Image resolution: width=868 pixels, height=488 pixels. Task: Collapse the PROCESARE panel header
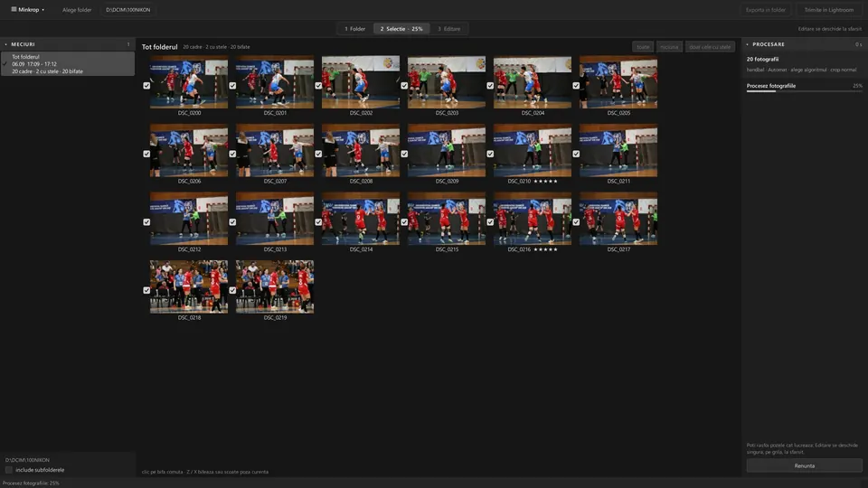tap(804, 44)
